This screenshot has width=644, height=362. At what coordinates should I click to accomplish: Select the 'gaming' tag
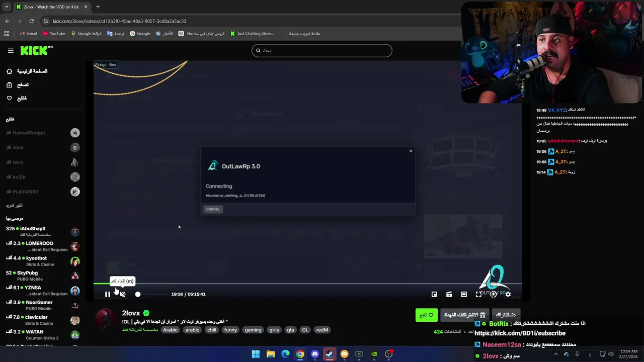click(x=253, y=330)
